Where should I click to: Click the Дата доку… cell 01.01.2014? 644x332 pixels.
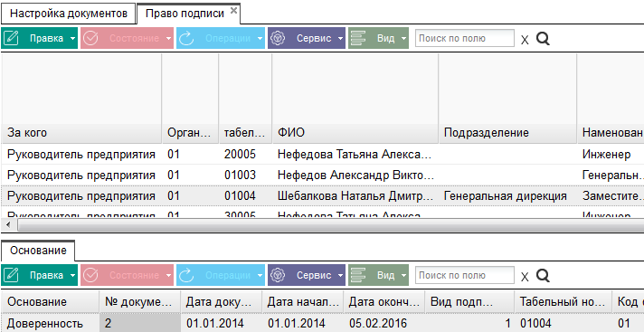point(221,323)
